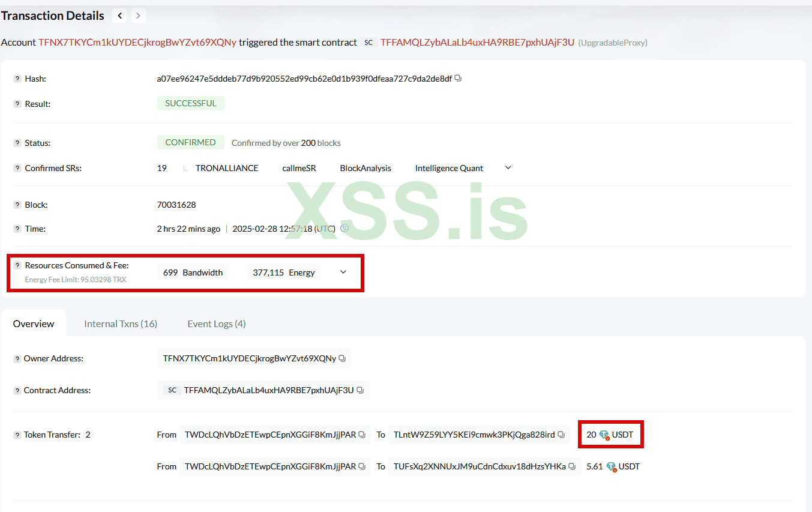
Task: Open the From address in the 5.61 USDT row
Action: 270,466
